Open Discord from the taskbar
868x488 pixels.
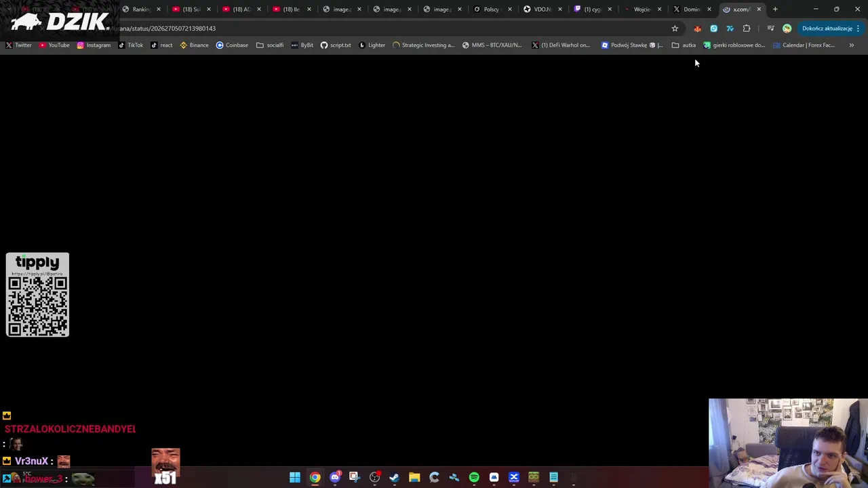coord(335,477)
